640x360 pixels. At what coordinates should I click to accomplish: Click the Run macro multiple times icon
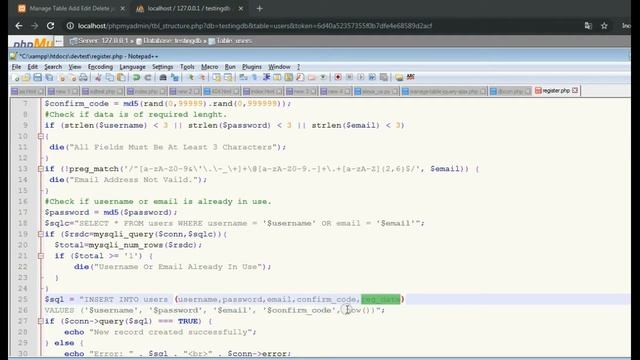coord(372,77)
